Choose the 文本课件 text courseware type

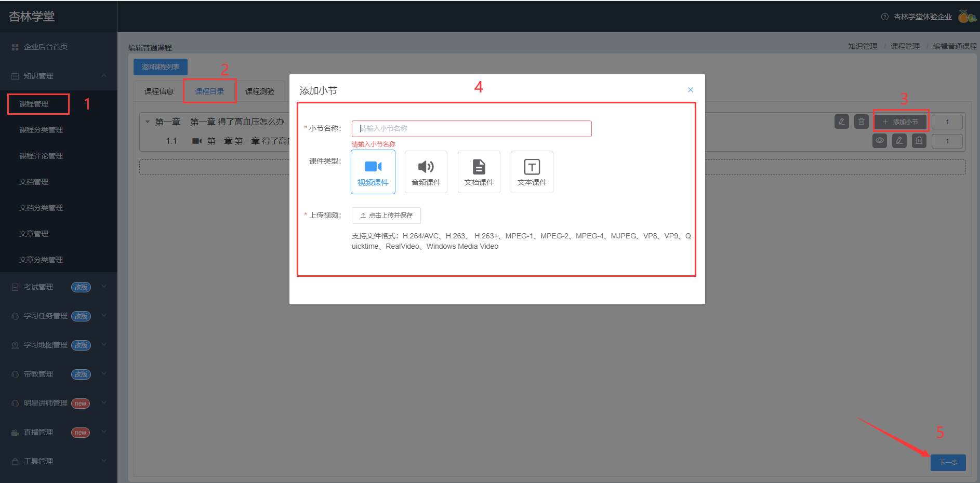pos(532,172)
